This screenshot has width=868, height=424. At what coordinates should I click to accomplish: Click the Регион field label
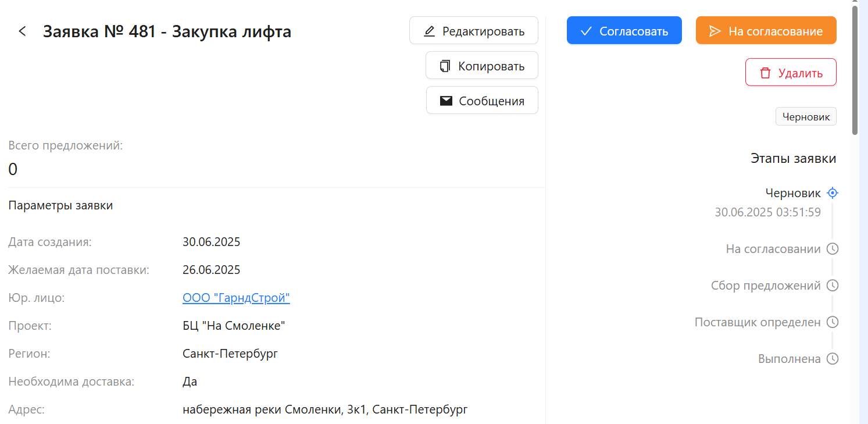coord(30,354)
